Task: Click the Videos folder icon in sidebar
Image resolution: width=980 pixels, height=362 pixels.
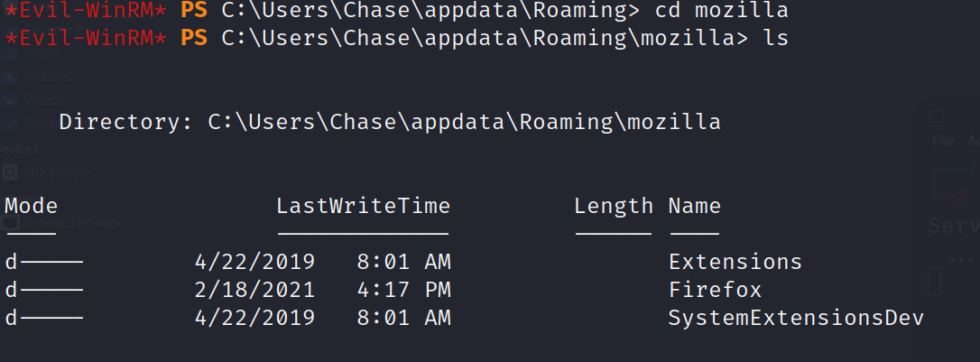Action: 10,100
